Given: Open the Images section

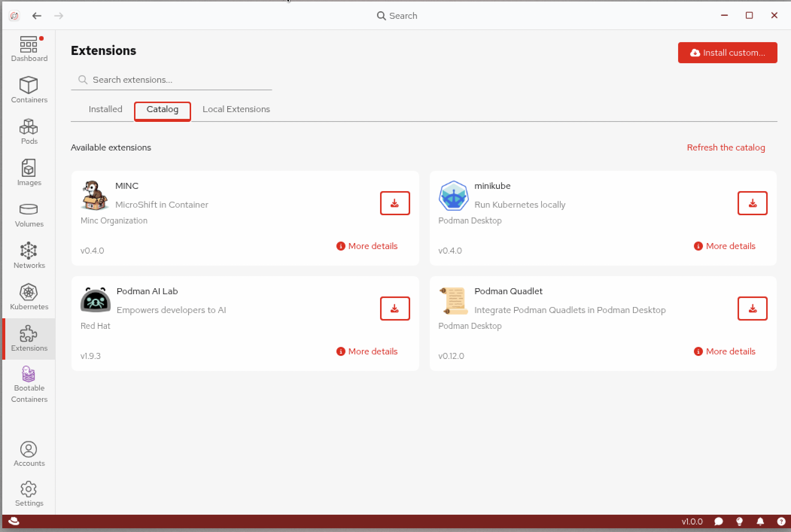Looking at the screenshot, I should tap(29, 172).
